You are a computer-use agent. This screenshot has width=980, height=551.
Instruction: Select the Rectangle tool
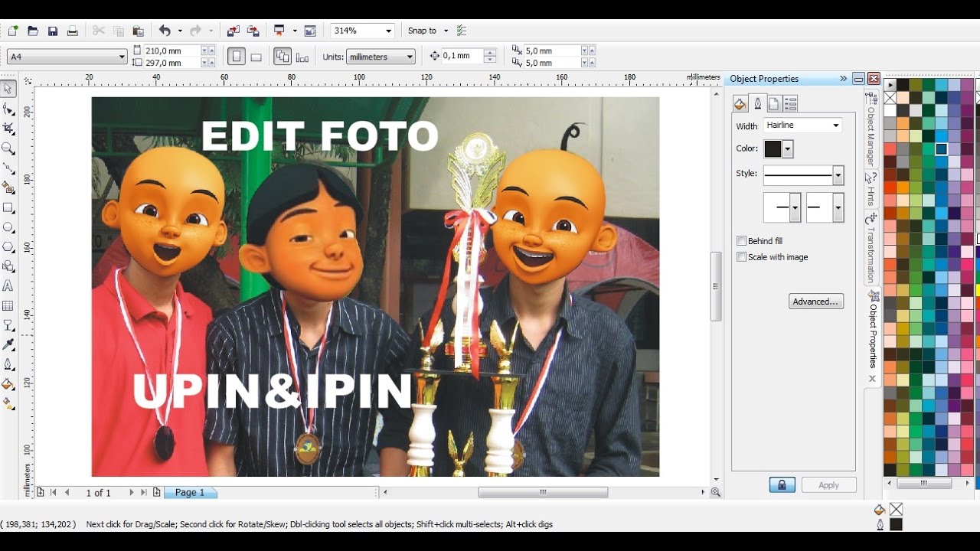pos(8,207)
